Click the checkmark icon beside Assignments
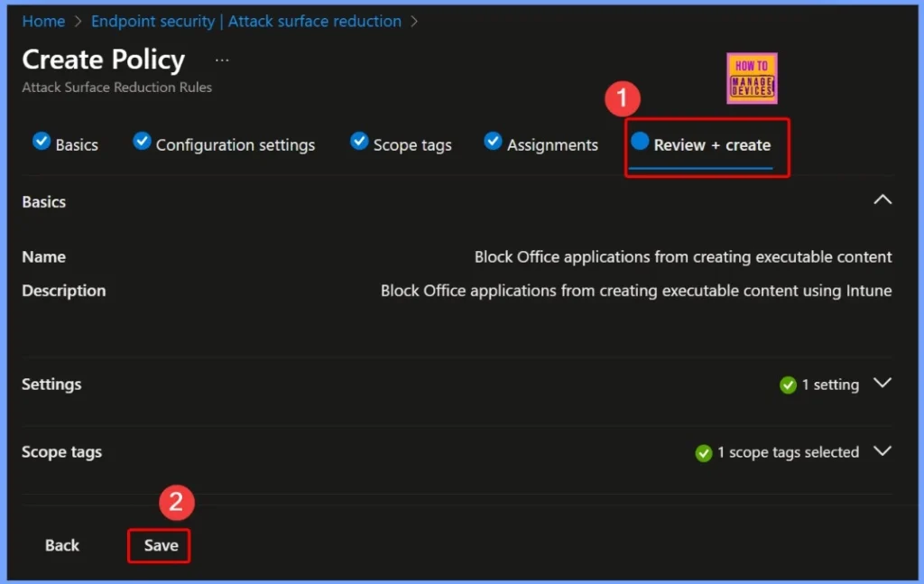 pyautogui.click(x=493, y=141)
